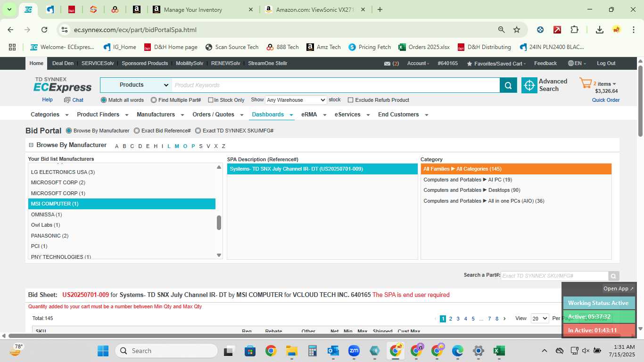Open Chrome zoom magnifier in address bar

[x=502, y=30]
